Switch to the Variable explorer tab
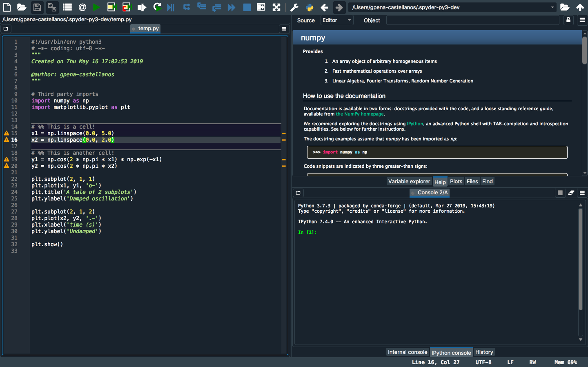Image resolution: width=588 pixels, height=367 pixels. [x=409, y=181]
